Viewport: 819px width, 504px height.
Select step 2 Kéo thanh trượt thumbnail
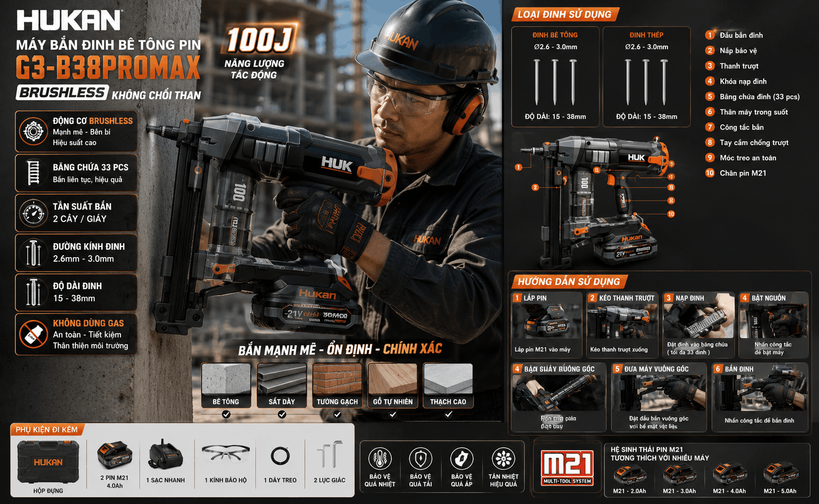point(622,325)
